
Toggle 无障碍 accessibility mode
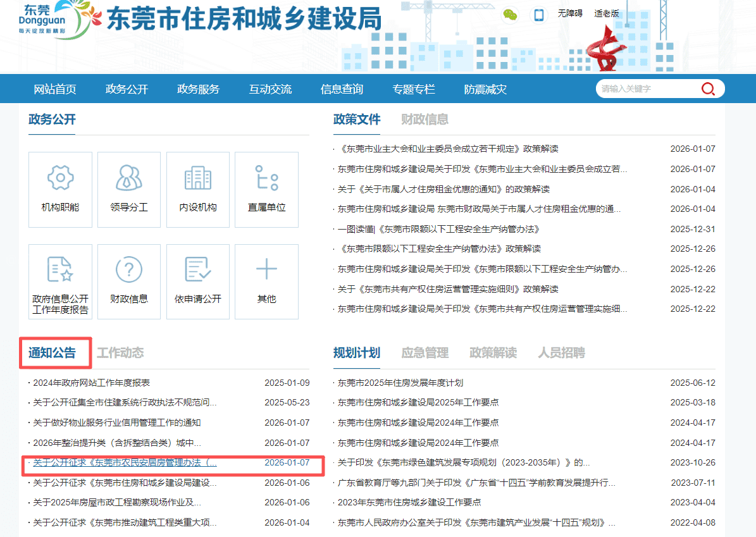(569, 13)
